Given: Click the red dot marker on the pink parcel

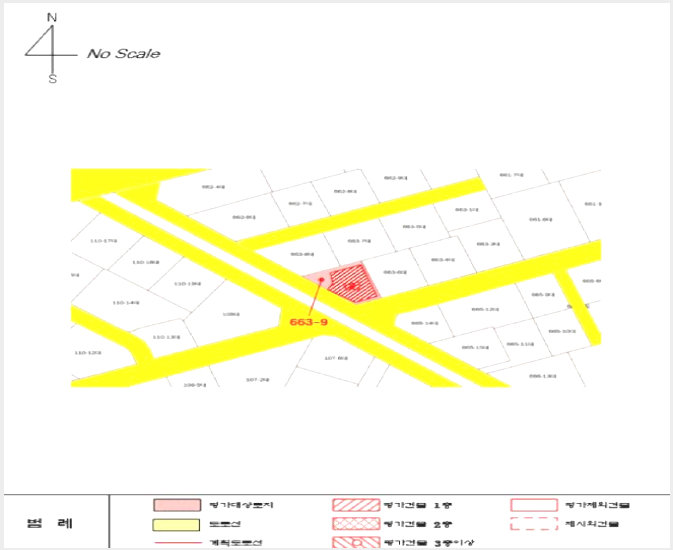Looking at the screenshot, I should [x=321, y=280].
